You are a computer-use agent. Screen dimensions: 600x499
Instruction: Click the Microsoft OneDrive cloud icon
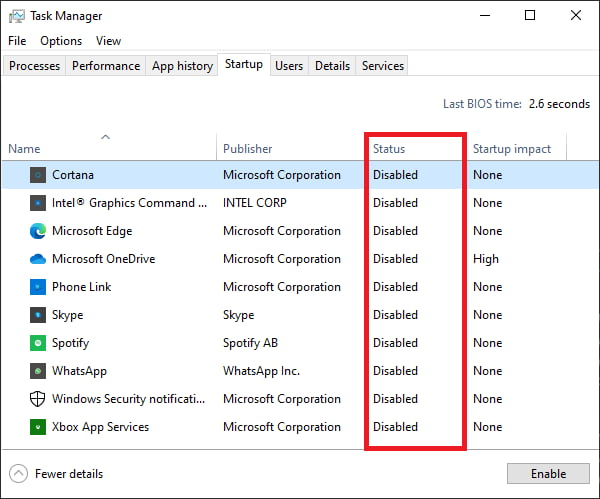(38, 259)
